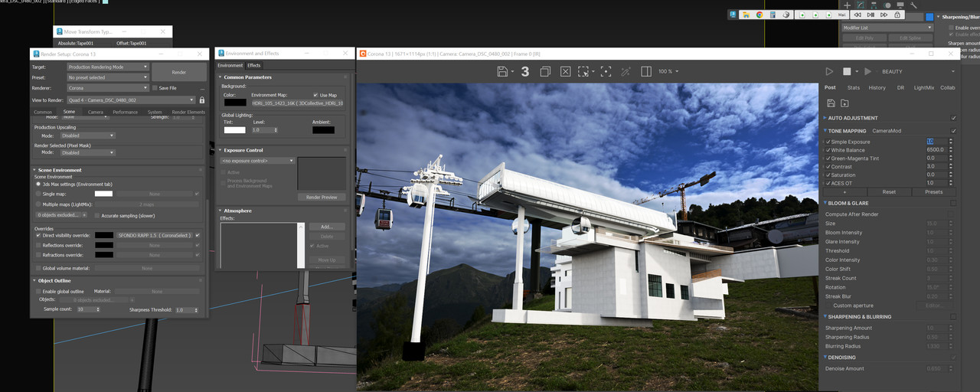Open the Modifier List dropdown
This screenshot has height=392, width=980.
[887, 28]
